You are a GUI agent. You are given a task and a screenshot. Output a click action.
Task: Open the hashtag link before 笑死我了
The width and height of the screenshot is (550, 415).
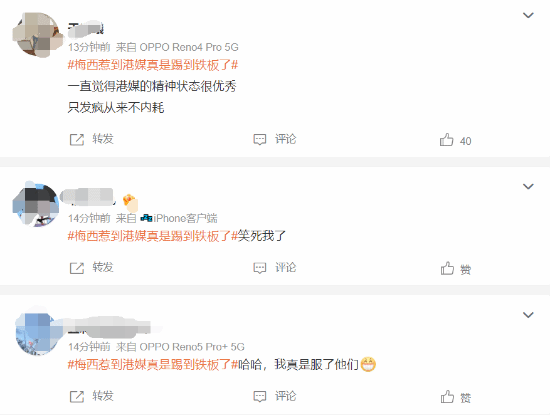click(x=153, y=236)
